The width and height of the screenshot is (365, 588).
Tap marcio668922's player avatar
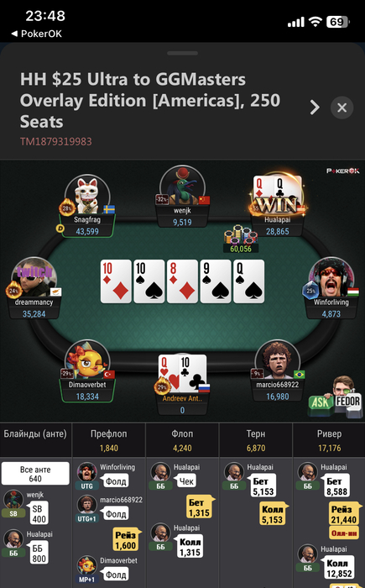click(277, 360)
